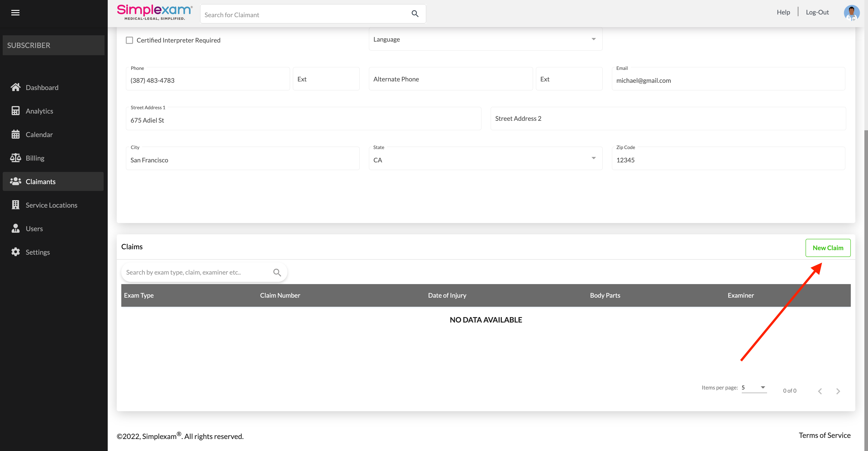
Task: Click the claimant search magnifier icon
Action: click(x=415, y=14)
